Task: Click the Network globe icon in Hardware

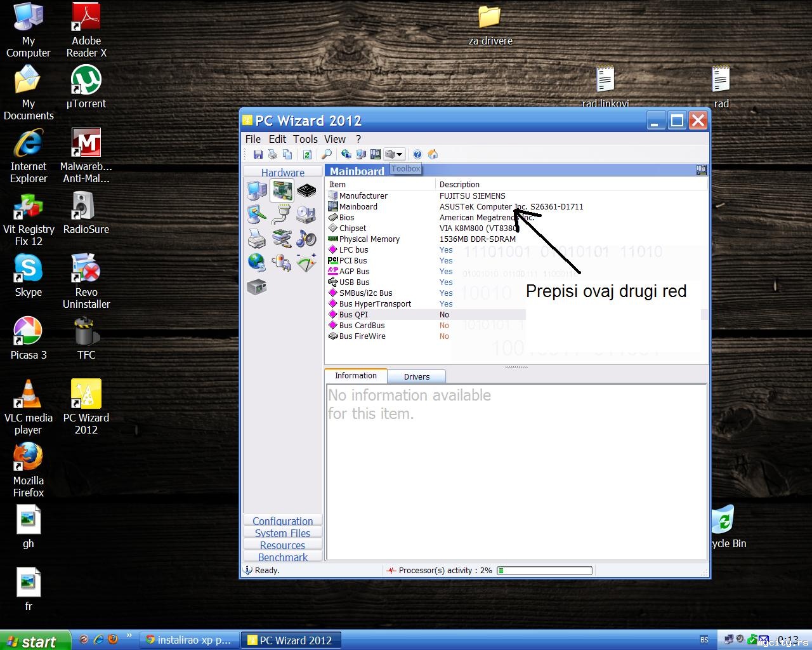Action: click(x=257, y=262)
